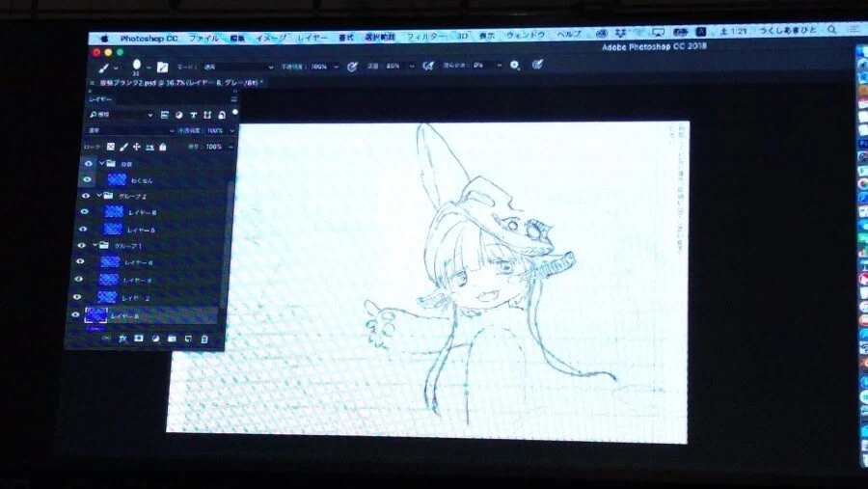This screenshot has height=489, width=868.
Task: Click the smoothing options gear icon
Action: [515, 66]
